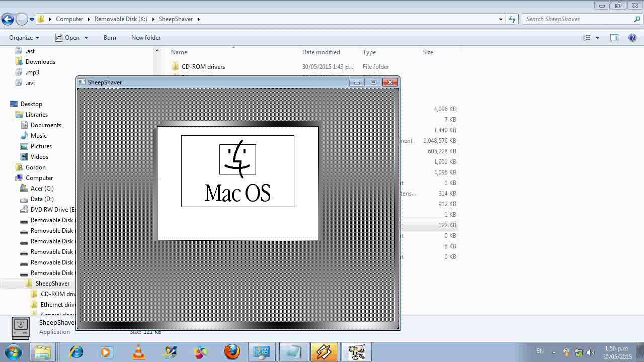
Task: Click Burn in the Explorer toolbar
Action: 110,38
